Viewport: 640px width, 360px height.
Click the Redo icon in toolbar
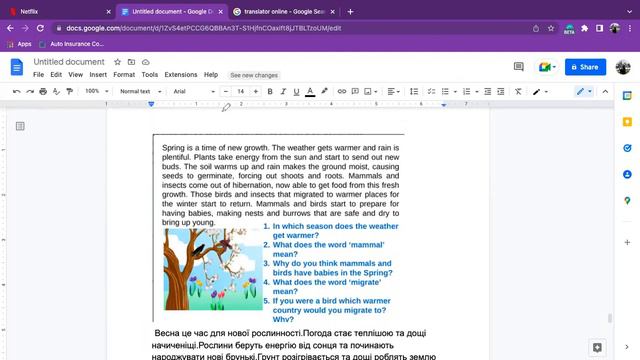coord(30,91)
